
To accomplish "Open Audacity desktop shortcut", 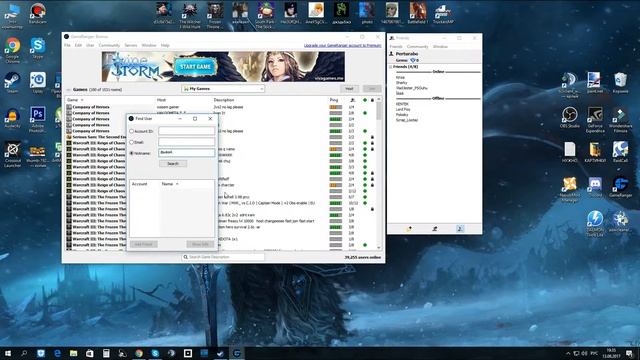I will point(12,118).
